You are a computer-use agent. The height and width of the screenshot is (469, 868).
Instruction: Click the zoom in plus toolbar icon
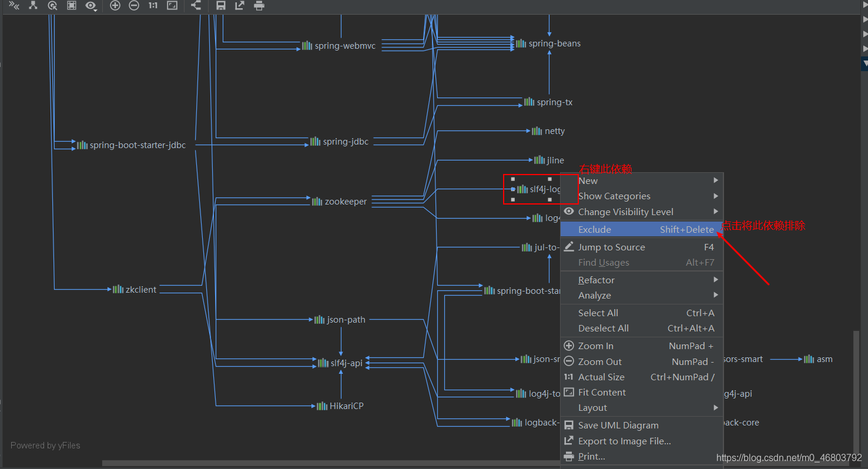pyautogui.click(x=115, y=6)
